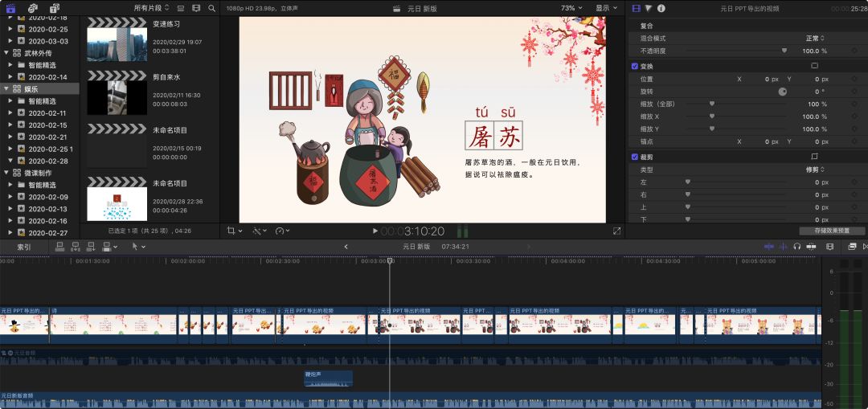Adjust the 不透明度 opacity slider handle
The width and height of the screenshot is (868, 409).
(784, 51)
